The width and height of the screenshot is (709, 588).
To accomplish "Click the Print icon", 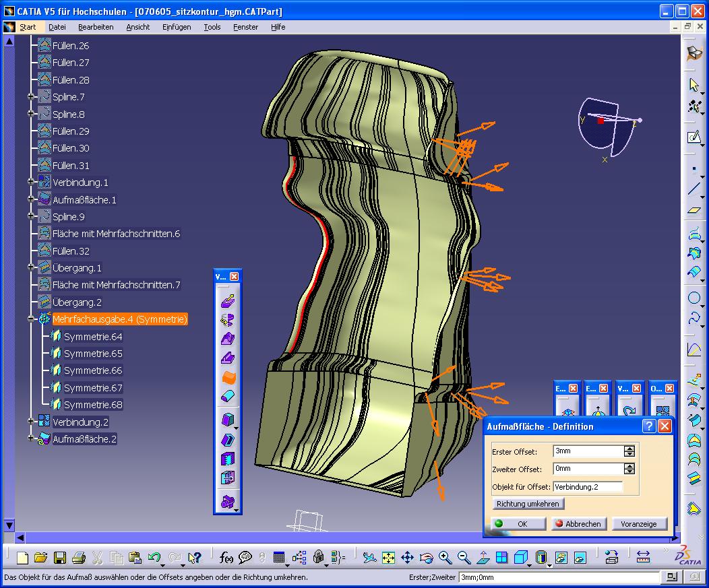I will point(79,558).
